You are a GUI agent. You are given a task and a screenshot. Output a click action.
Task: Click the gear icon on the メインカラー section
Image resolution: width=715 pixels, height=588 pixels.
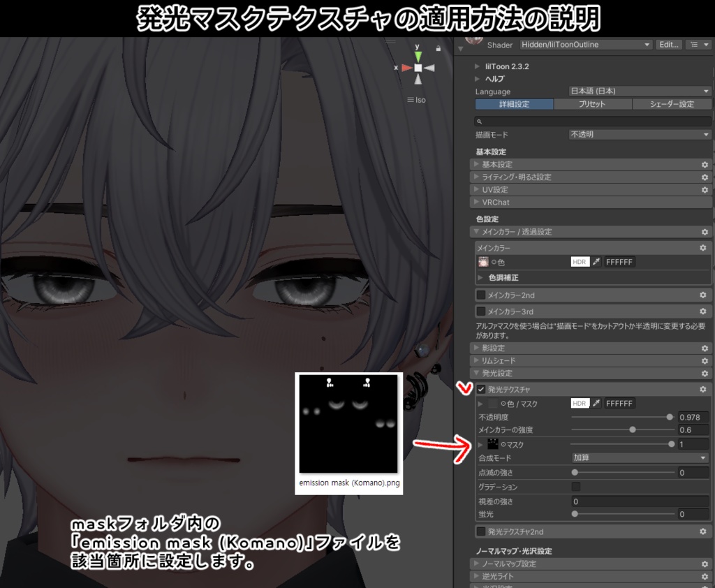point(704,247)
